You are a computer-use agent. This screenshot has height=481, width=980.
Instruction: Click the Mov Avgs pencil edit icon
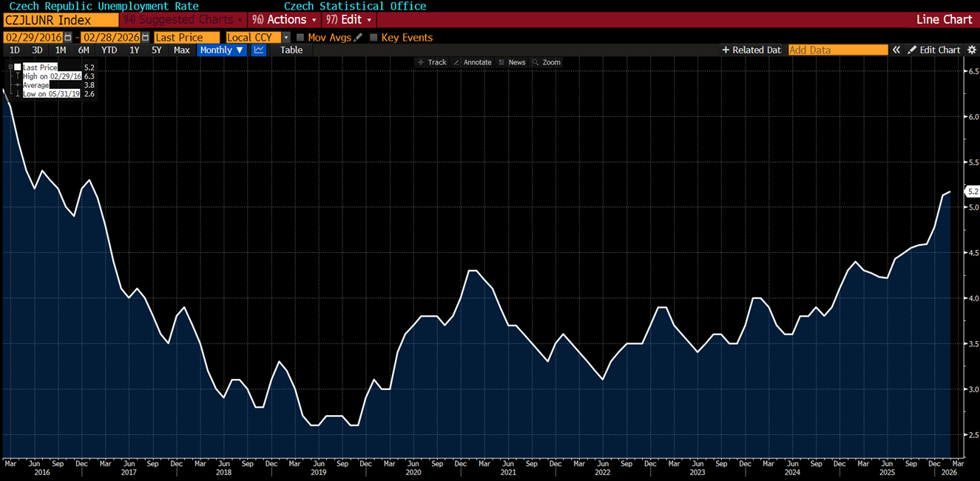pyautogui.click(x=359, y=37)
